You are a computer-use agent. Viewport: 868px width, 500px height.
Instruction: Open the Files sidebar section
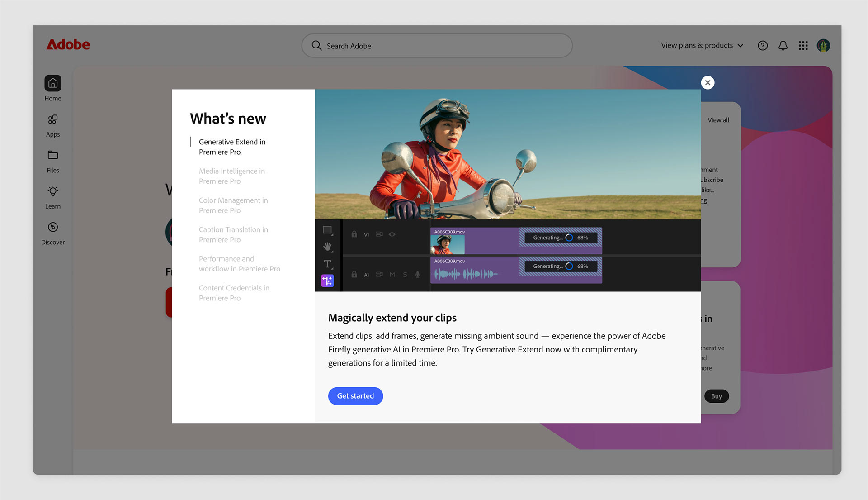53,162
